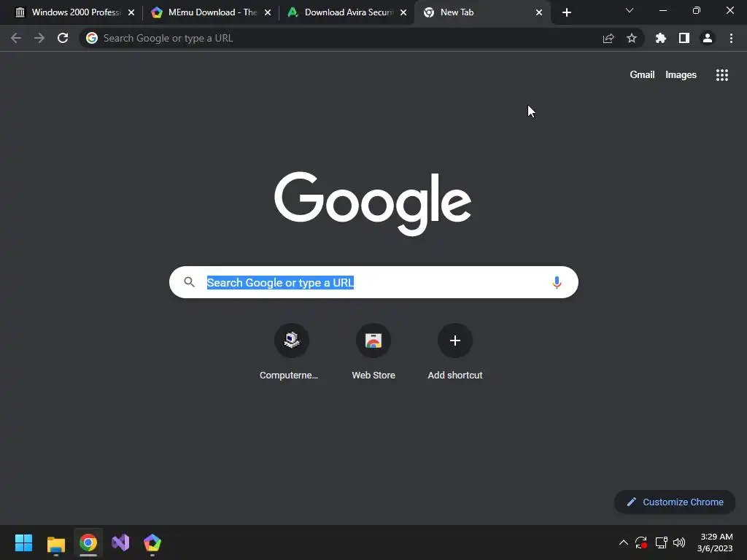Toggle the side panel button
The width and height of the screenshot is (747, 560).
coord(684,38)
